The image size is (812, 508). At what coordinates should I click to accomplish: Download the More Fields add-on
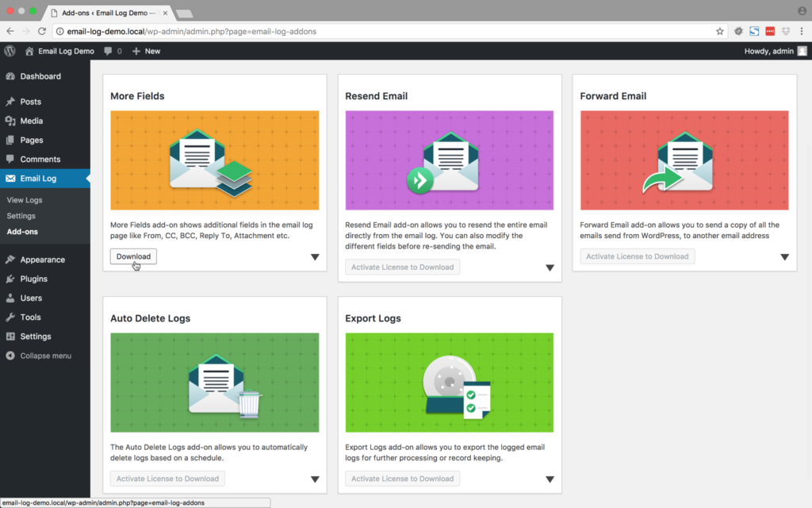pos(133,256)
